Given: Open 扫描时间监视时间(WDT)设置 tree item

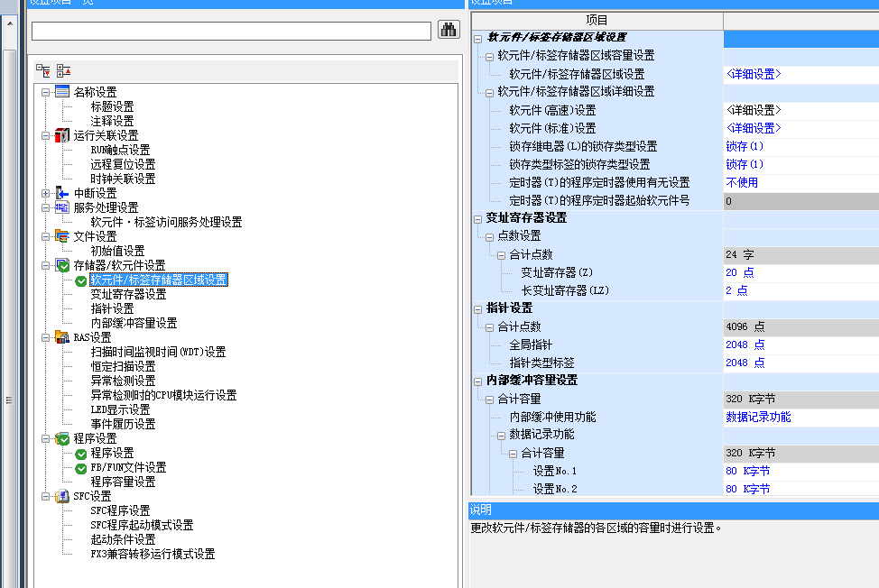Looking at the screenshot, I should 158,352.
